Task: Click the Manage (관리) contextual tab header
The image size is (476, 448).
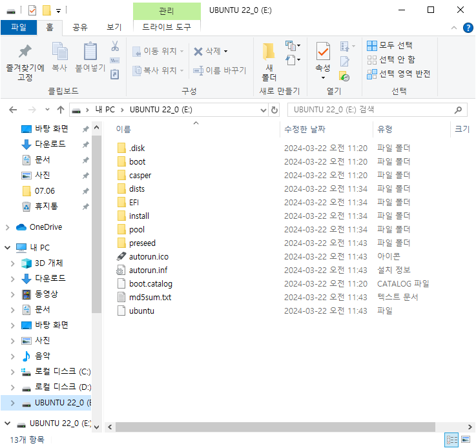Action: tap(167, 11)
